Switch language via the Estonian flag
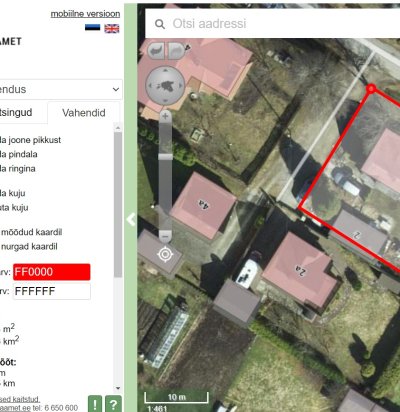Viewport: 400px width, 412px height. [92, 28]
